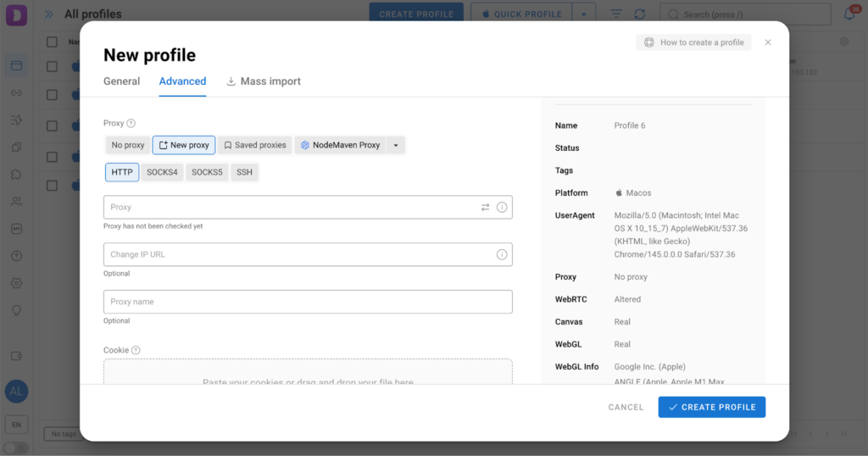Viewport: 868px width, 456px height.
Task: Open the filter icon in top toolbar
Action: tap(616, 14)
